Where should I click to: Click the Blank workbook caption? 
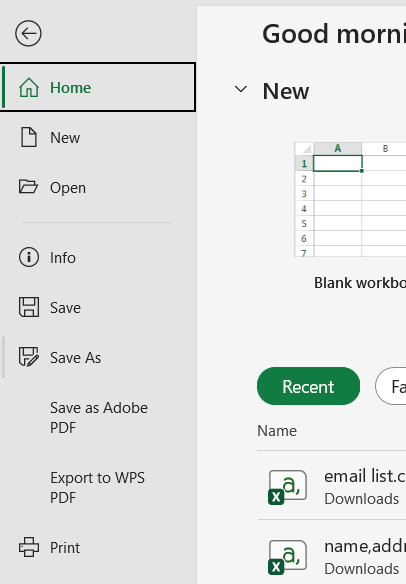(x=360, y=283)
